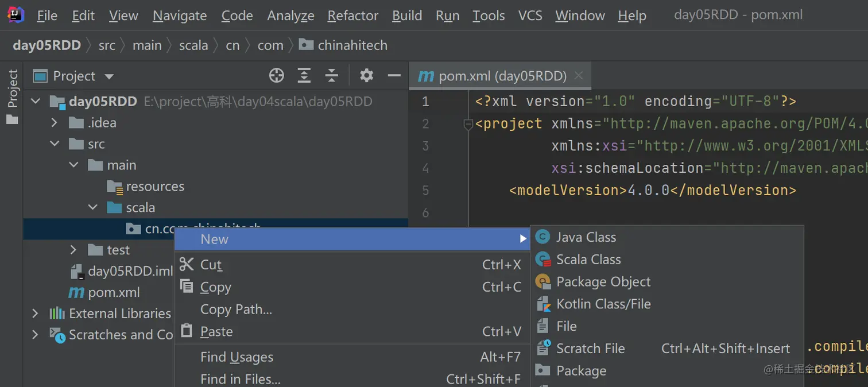Choose Copy Path... from context menu
Image resolution: width=868 pixels, height=387 pixels.
coord(352,309)
